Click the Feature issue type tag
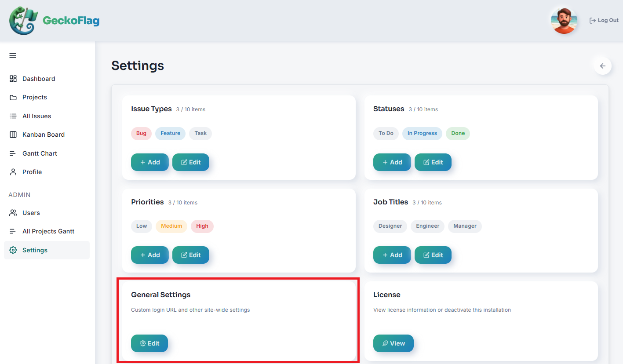This screenshot has width=623, height=364. pyautogui.click(x=170, y=133)
